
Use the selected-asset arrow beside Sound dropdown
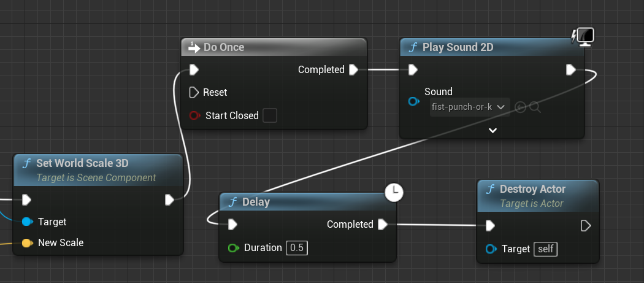(x=520, y=107)
